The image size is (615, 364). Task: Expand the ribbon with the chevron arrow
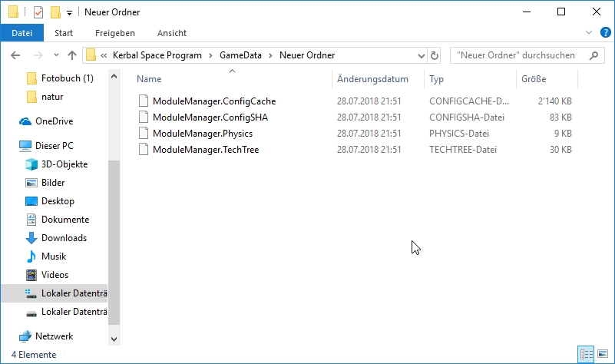pos(589,33)
